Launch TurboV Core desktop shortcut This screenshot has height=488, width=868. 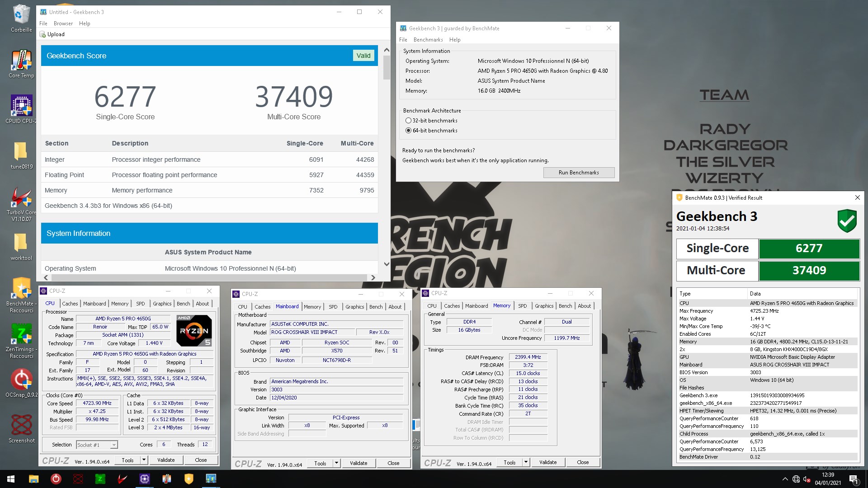pos(21,204)
